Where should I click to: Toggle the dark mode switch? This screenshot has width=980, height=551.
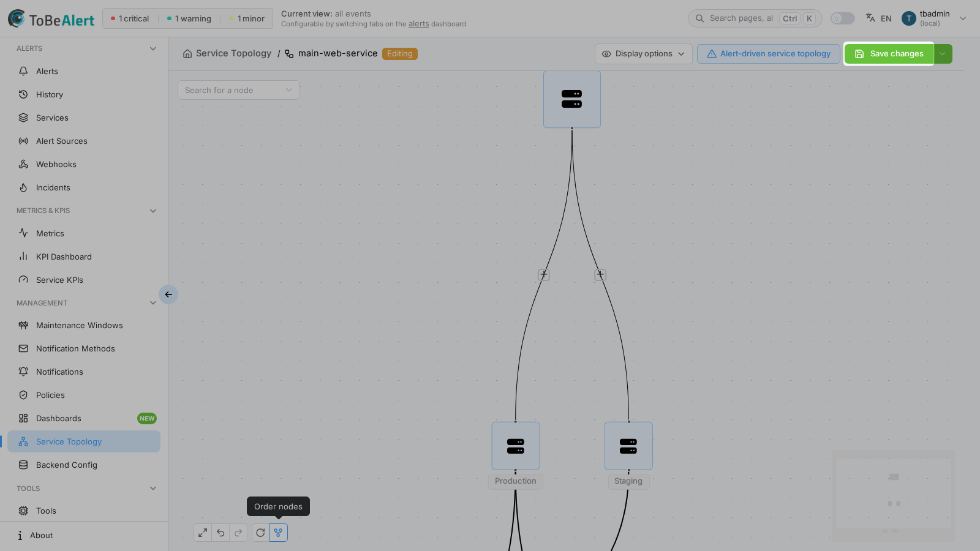[x=843, y=18]
